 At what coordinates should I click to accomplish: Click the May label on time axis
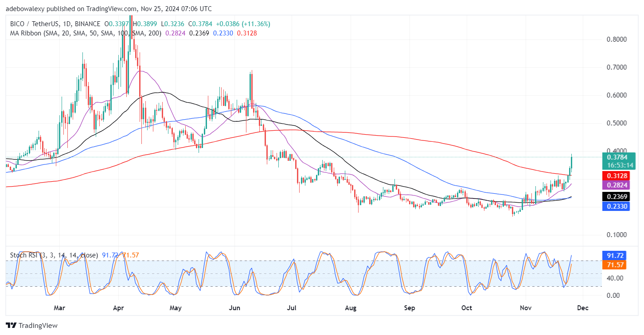click(x=176, y=308)
